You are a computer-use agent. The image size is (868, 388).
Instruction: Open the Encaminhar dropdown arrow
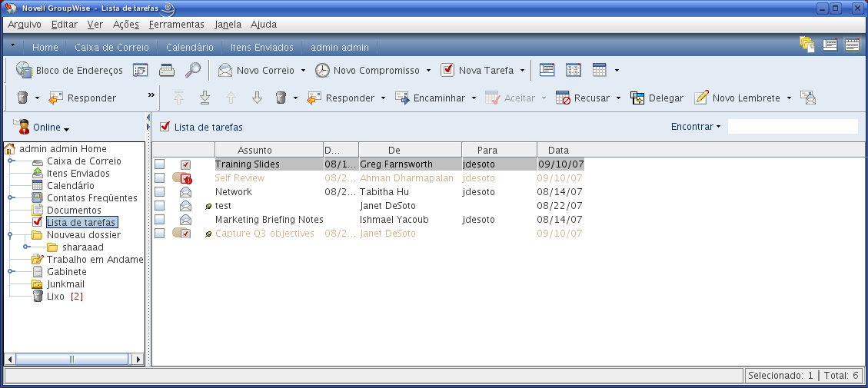[474, 98]
